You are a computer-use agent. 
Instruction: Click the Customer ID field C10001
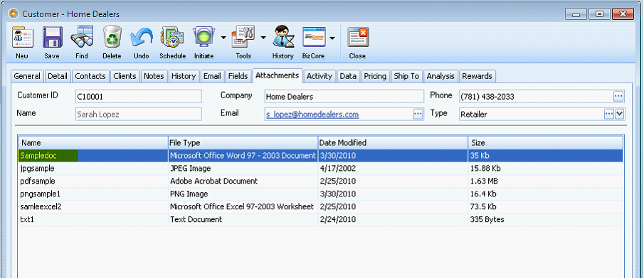pos(139,97)
